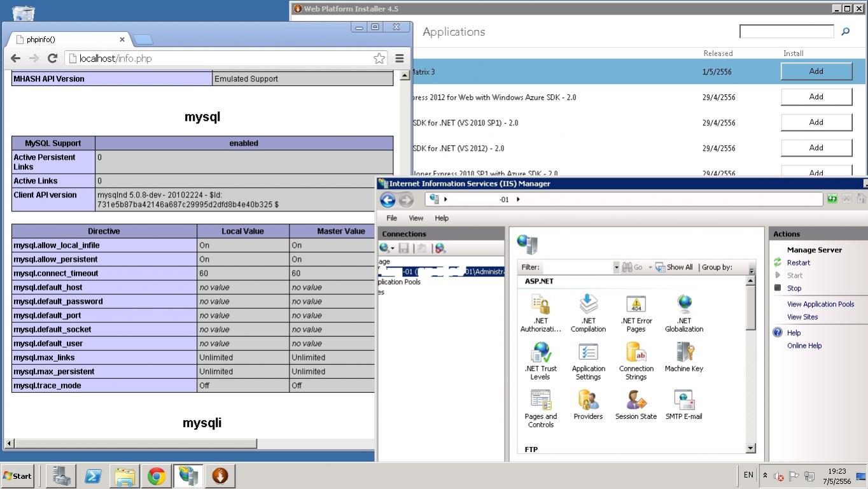This screenshot has width=868, height=489.
Task: Click IIS Manager forward navigation arrow
Action: 406,200
